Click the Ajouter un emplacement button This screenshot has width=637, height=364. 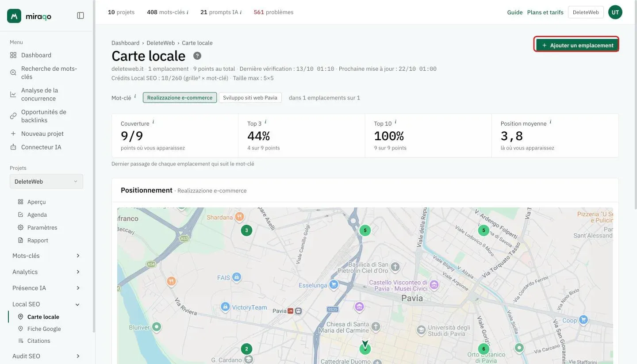(x=577, y=45)
